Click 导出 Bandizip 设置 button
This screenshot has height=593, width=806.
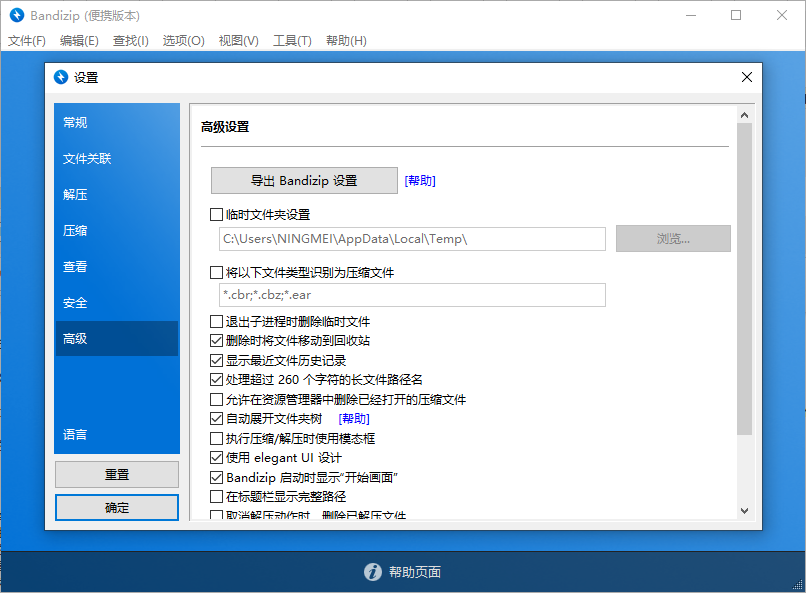[304, 180]
